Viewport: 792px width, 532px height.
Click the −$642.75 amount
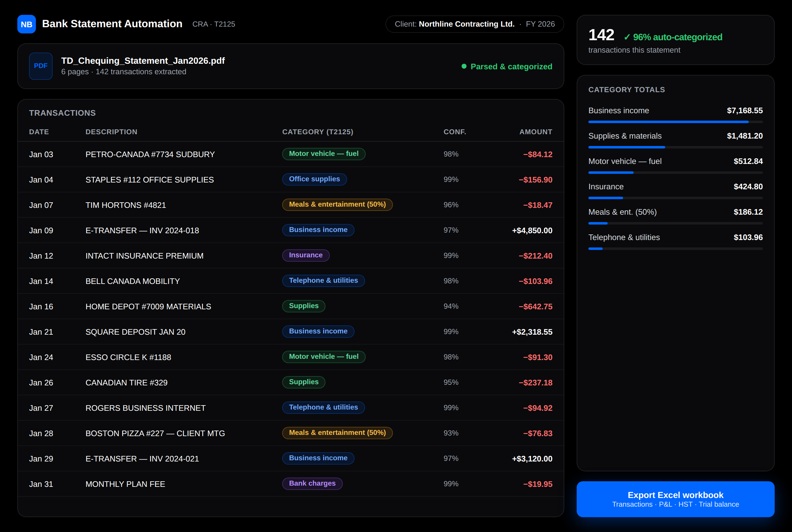(x=536, y=307)
